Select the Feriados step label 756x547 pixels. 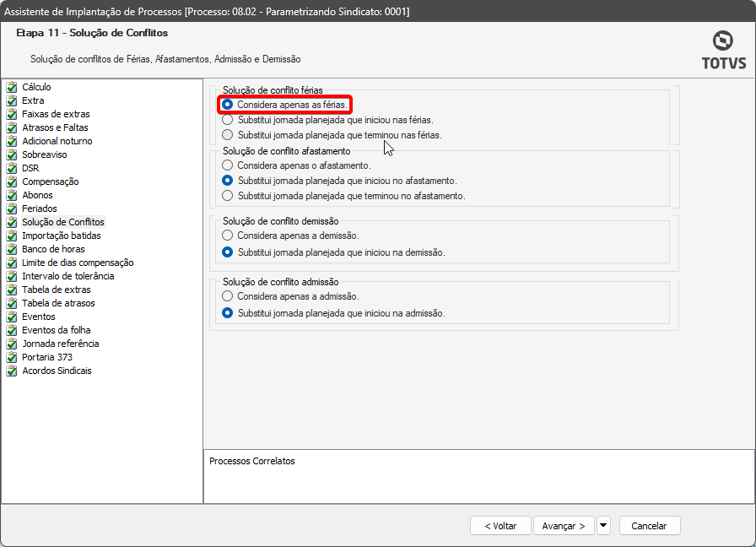(40, 209)
